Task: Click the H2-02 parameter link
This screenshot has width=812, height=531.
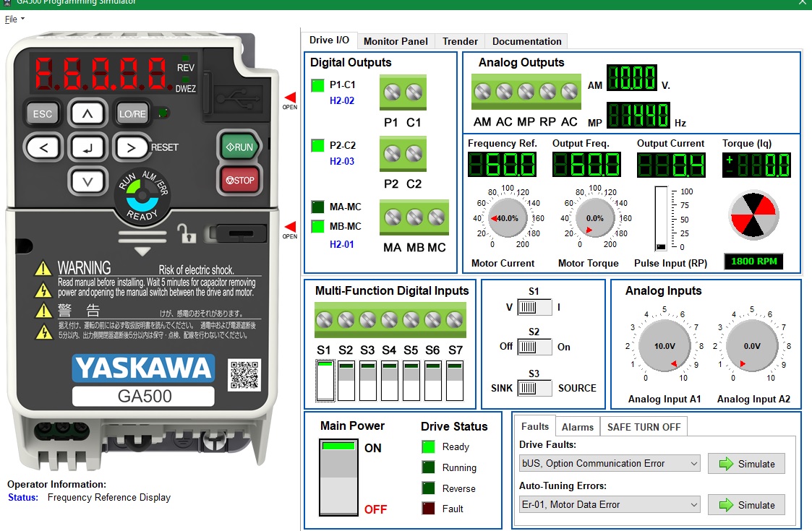Action: (x=342, y=100)
